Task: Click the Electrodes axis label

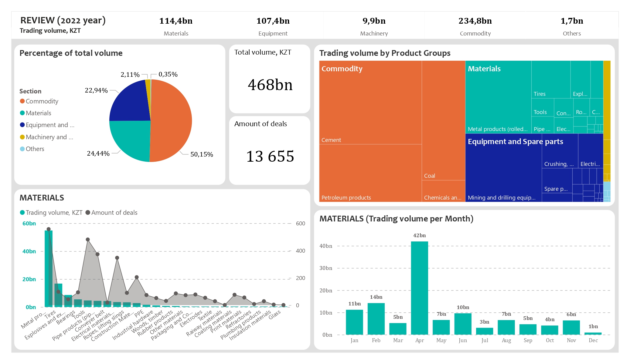Action: point(191,319)
